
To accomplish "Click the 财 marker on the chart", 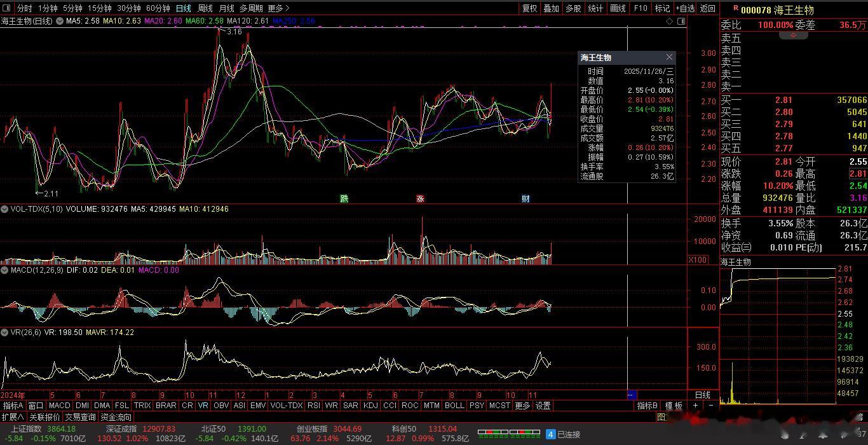I will coord(526,199).
